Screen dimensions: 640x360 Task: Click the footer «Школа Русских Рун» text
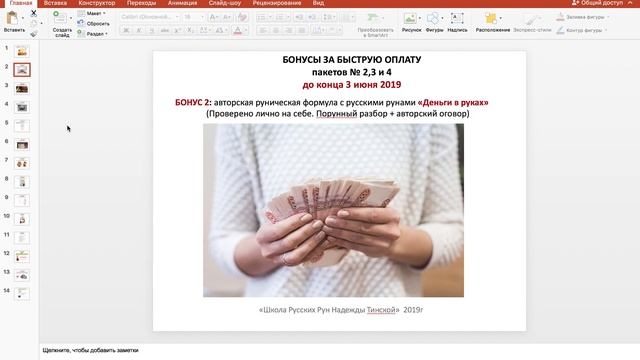coord(341,310)
